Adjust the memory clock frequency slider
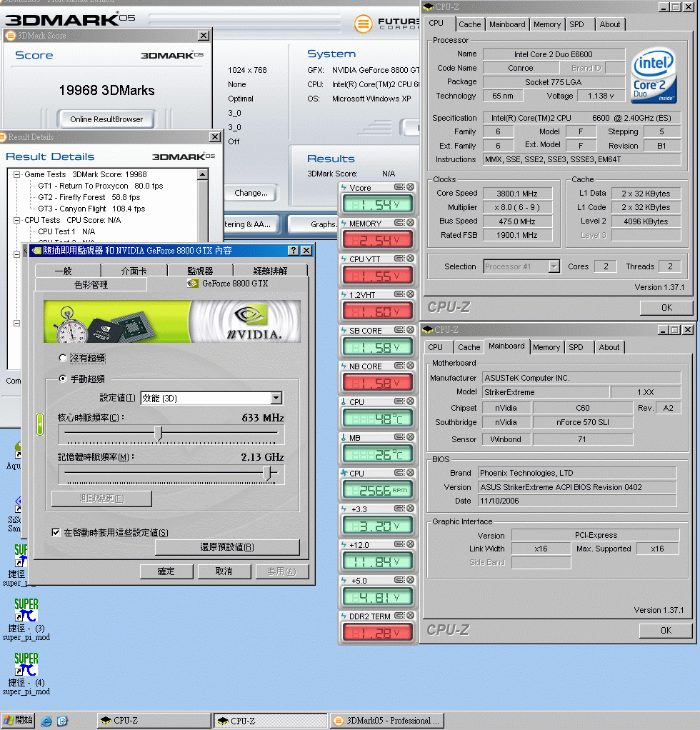This screenshot has height=730, width=700. point(267,473)
